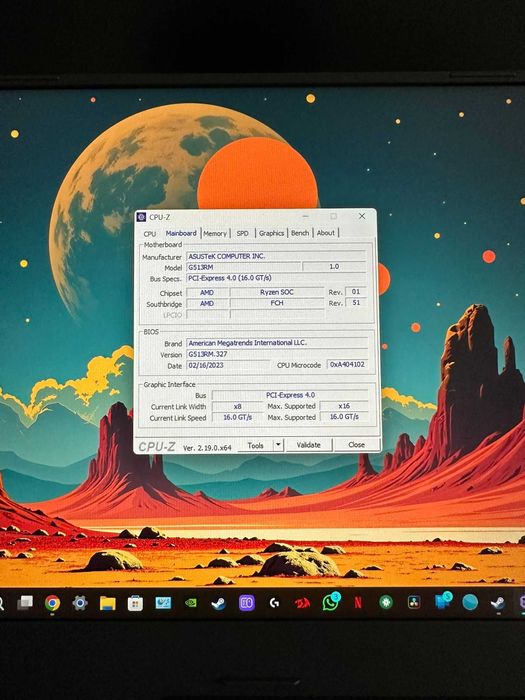Image resolution: width=525 pixels, height=700 pixels.
Task: Click the motherboard revision 1.0 field
Action: point(334,267)
